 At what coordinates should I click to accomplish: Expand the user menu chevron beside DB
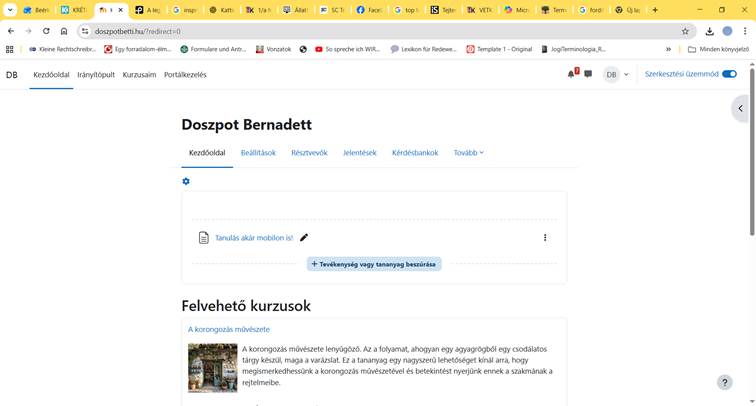point(626,74)
